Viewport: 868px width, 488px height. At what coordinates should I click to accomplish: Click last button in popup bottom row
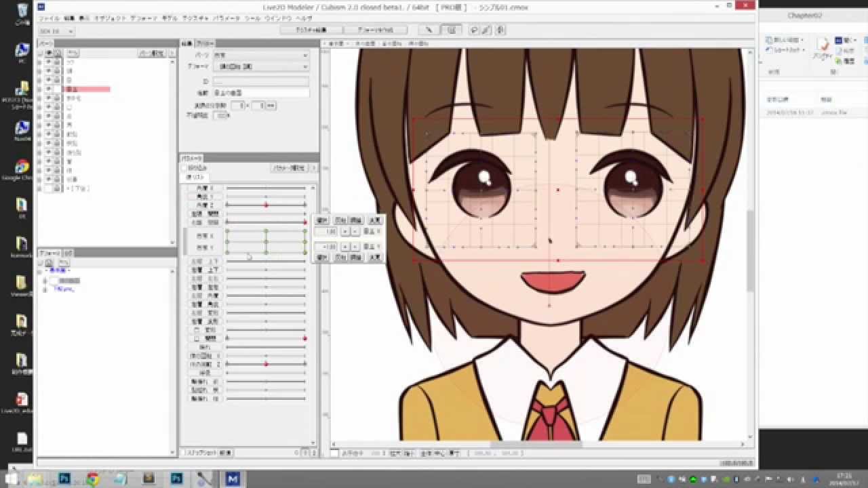point(375,258)
